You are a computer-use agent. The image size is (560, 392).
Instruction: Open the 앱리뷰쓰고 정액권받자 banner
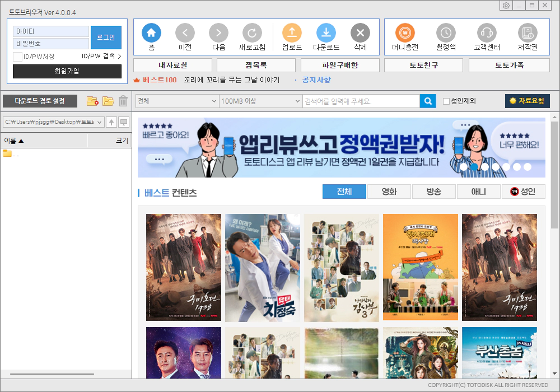pos(342,147)
